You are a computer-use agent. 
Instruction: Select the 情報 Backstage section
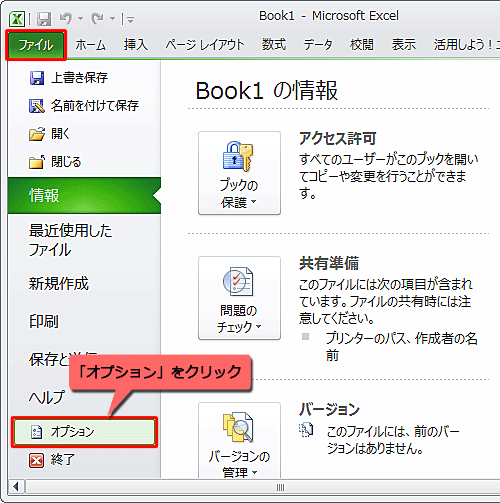[84, 196]
